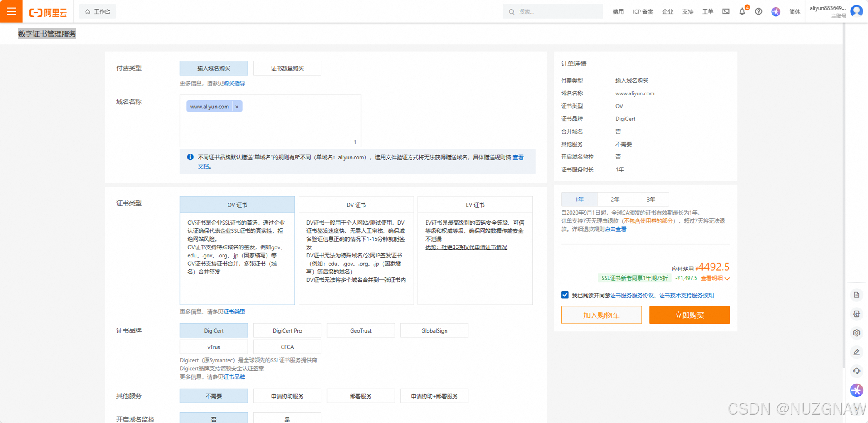Select the 3年 duration tab
Screen dimensions: 868x423
click(651, 199)
